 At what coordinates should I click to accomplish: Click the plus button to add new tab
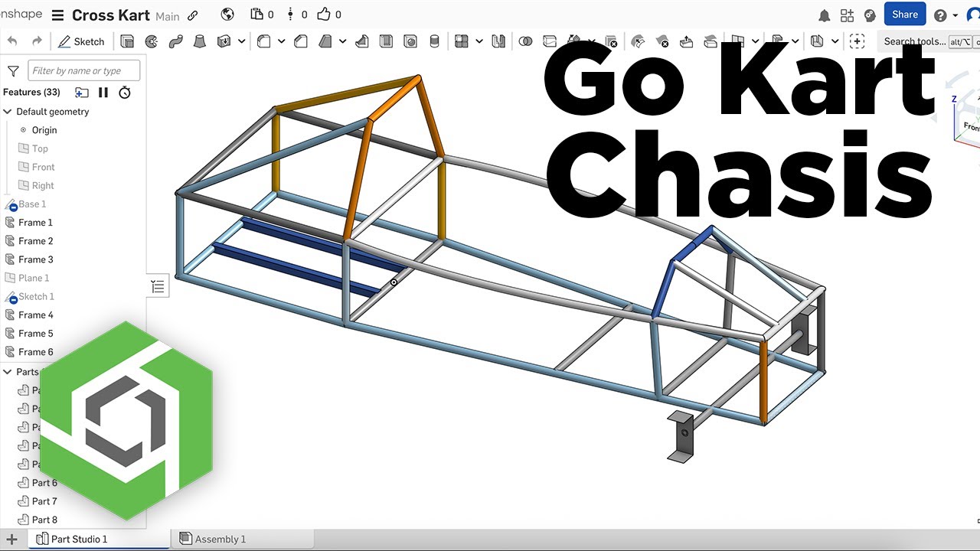(x=12, y=540)
